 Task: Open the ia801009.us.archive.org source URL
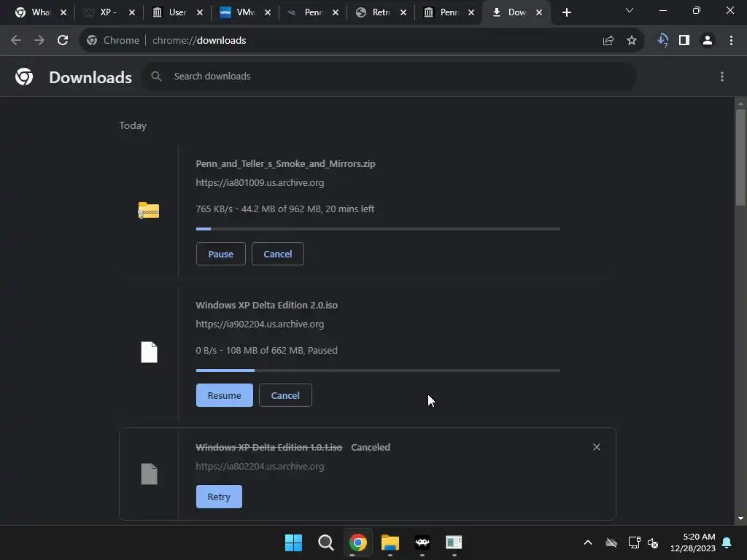pos(260,183)
